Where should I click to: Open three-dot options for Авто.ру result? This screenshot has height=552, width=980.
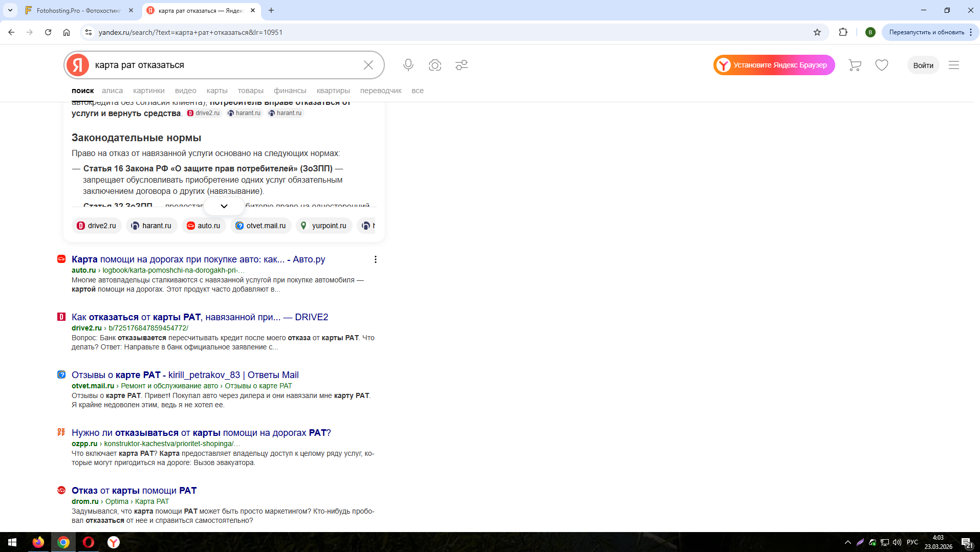click(x=376, y=259)
